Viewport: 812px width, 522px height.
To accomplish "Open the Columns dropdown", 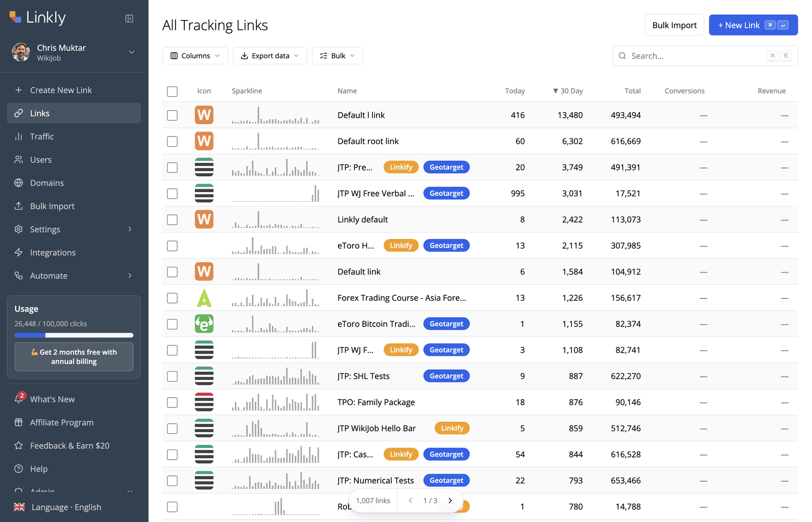I will pyautogui.click(x=195, y=56).
